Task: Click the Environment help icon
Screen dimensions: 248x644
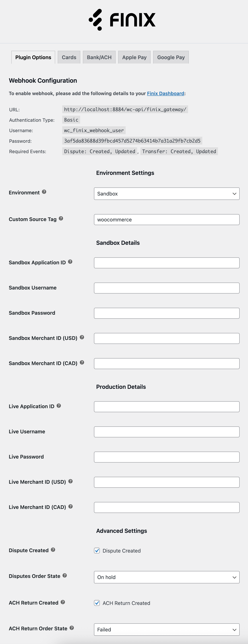Action: point(44,192)
